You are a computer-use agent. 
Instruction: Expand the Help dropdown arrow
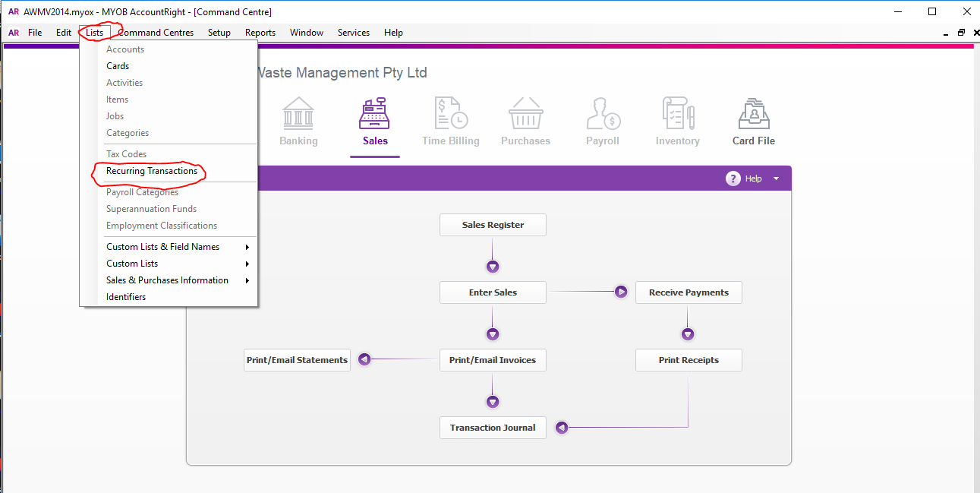776,179
